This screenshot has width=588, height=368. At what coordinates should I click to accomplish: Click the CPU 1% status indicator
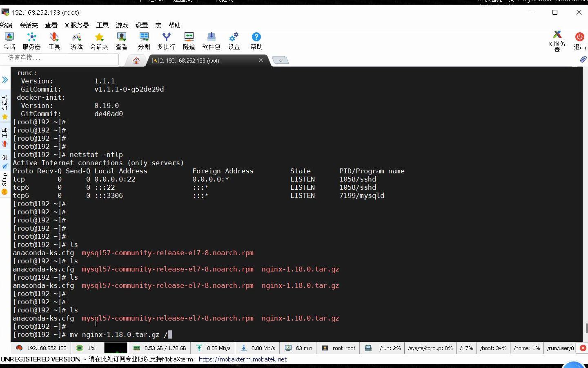(86, 348)
